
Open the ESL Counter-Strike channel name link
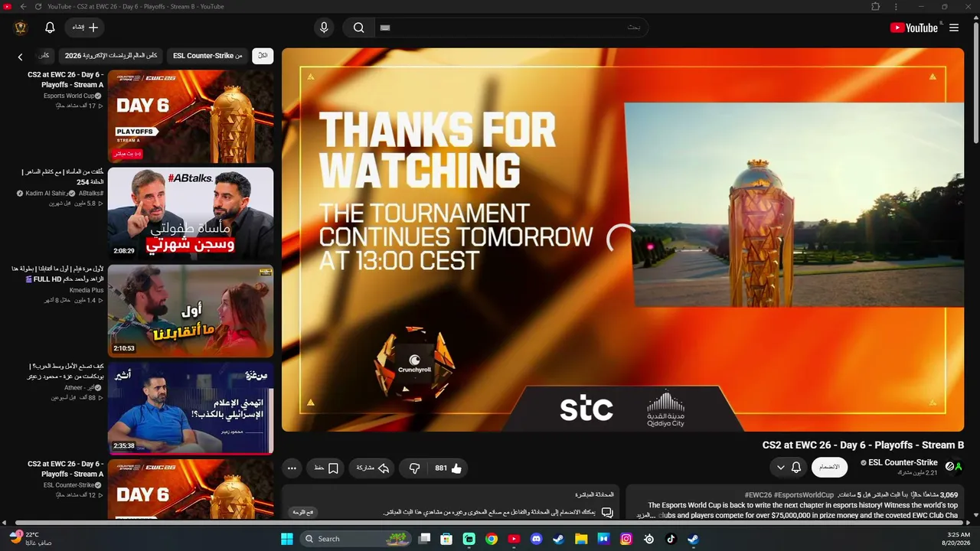click(x=903, y=462)
